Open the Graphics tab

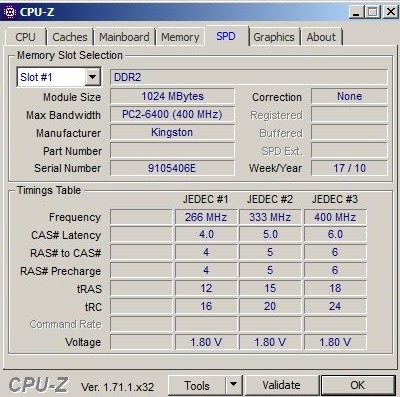(x=274, y=37)
